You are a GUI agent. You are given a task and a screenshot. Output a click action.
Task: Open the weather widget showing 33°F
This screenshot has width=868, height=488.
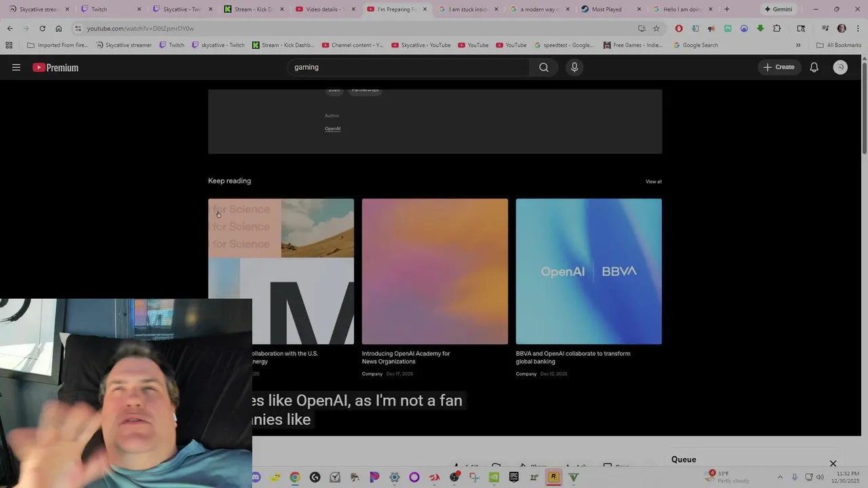coord(728,477)
